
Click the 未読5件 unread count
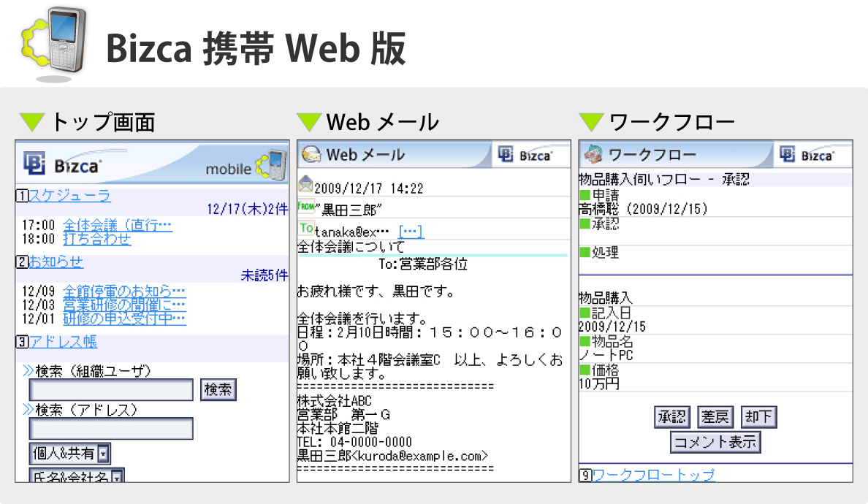tap(264, 275)
